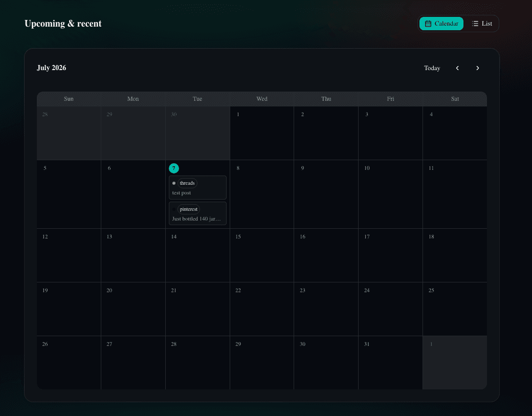Switch to List view
The width and height of the screenshot is (532, 416).
point(481,24)
